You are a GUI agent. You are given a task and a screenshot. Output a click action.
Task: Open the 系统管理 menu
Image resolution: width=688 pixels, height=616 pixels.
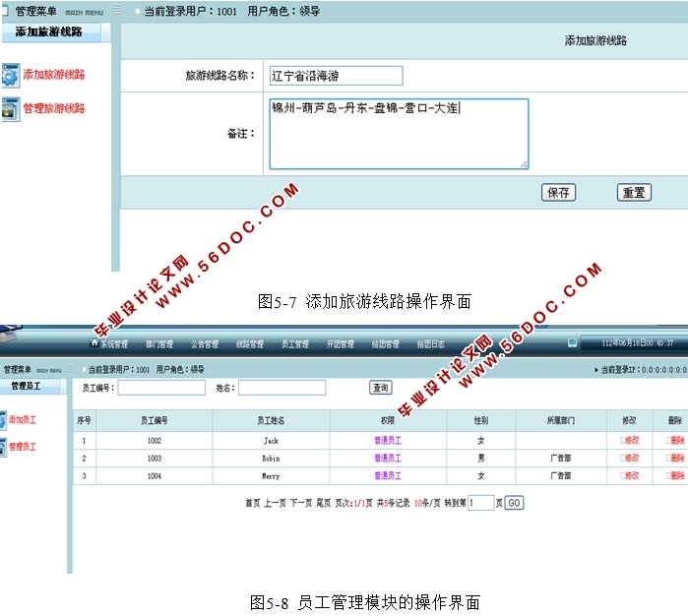click(x=114, y=344)
